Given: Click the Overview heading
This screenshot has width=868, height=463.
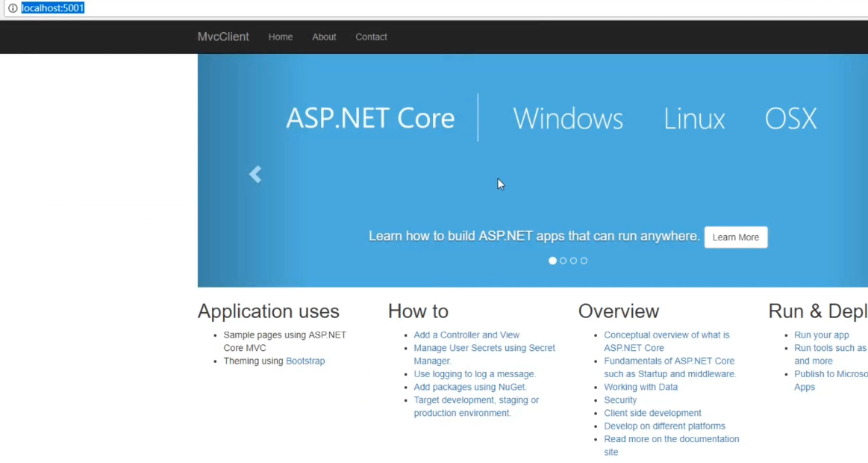Looking at the screenshot, I should [618, 311].
